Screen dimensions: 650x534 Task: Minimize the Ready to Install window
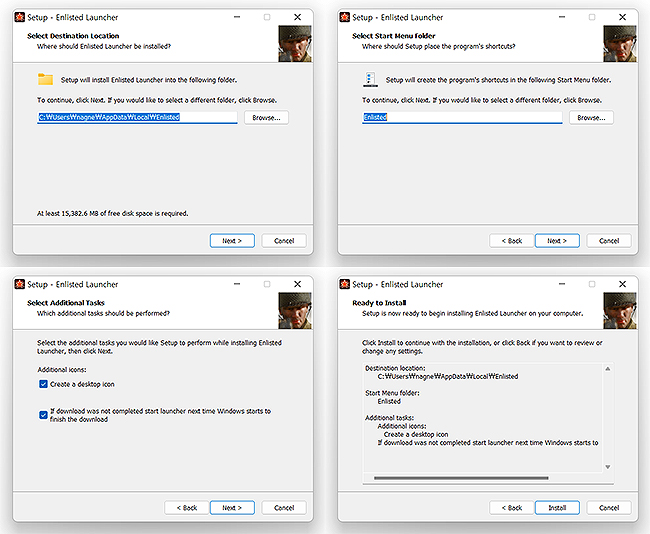coord(562,284)
